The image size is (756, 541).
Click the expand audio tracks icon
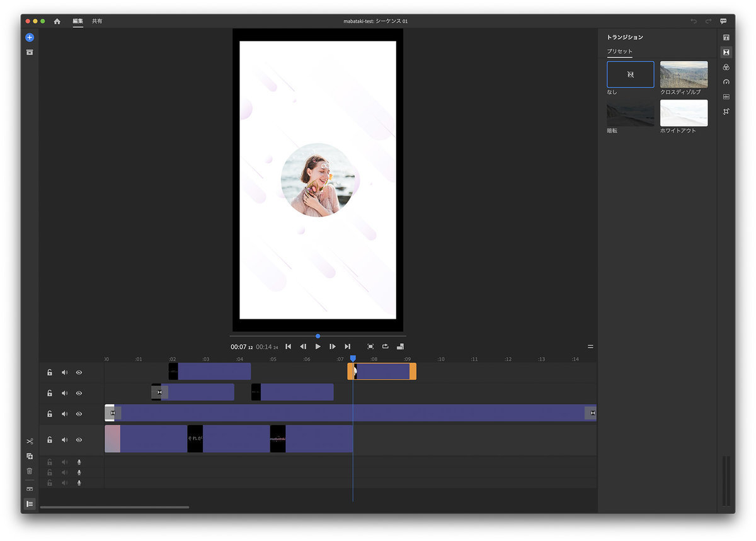pyautogui.click(x=30, y=489)
